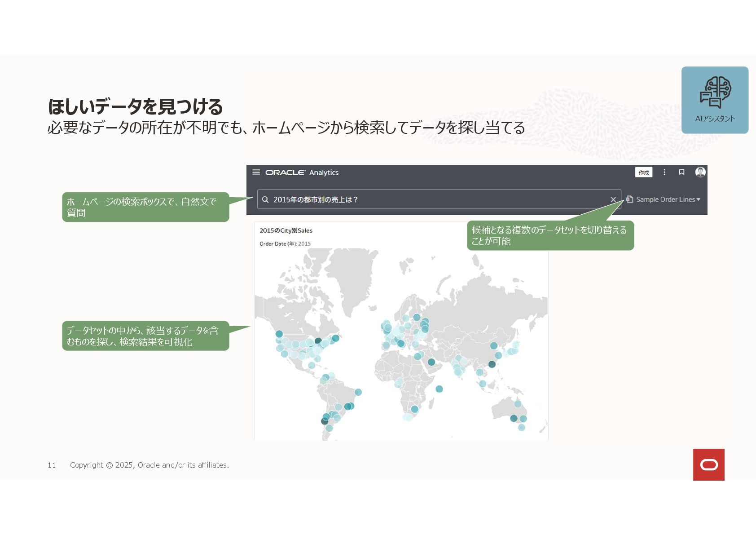Click the callout about 検索結果を可視化
Image resolution: width=756 pixels, height=535 pixels.
145,336
